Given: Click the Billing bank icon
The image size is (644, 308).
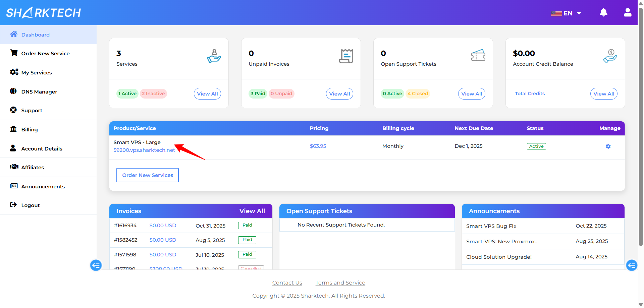Looking at the screenshot, I should (x=13, y=129).
